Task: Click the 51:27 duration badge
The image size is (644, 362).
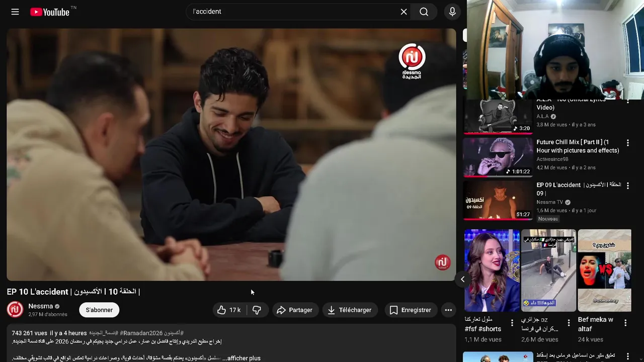Action: pos(523,214)
